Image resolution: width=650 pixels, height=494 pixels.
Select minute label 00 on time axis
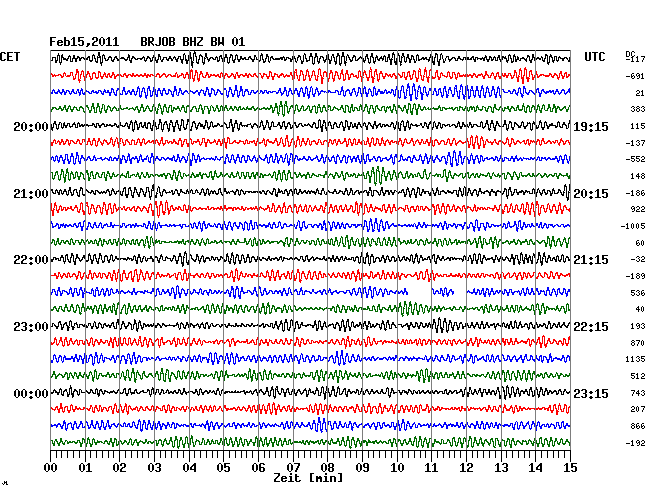pos(51,468)
